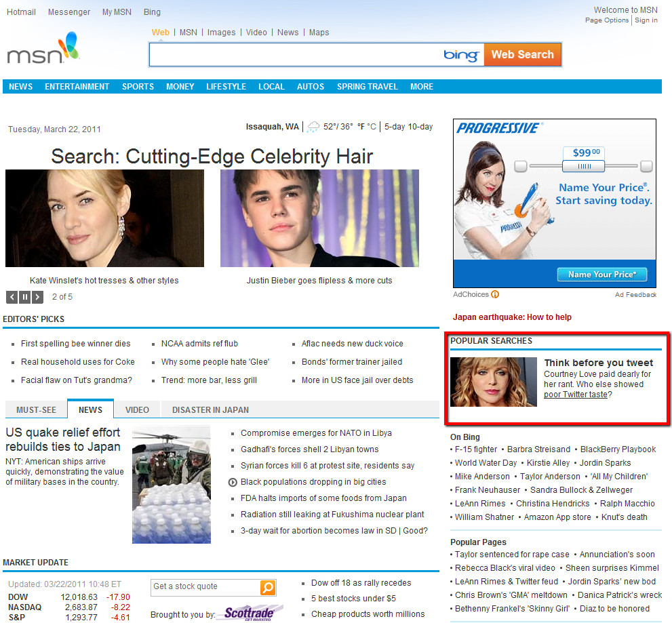
Task: Open My MSN link
Action: (117, 12)
